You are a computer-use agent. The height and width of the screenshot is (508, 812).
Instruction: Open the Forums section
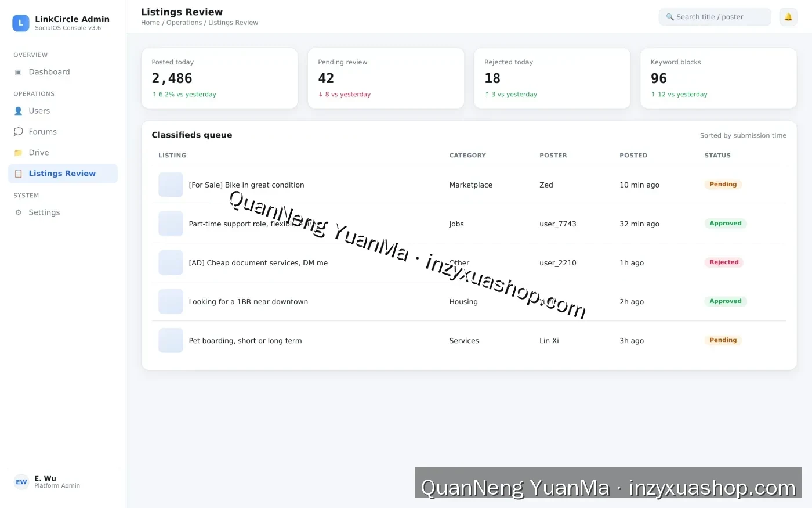point(63,132)
